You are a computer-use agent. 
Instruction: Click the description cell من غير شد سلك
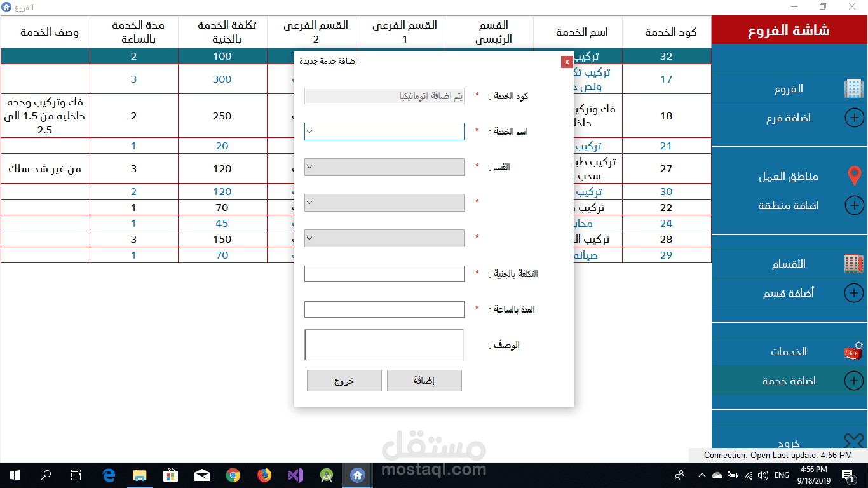point(45,168)
